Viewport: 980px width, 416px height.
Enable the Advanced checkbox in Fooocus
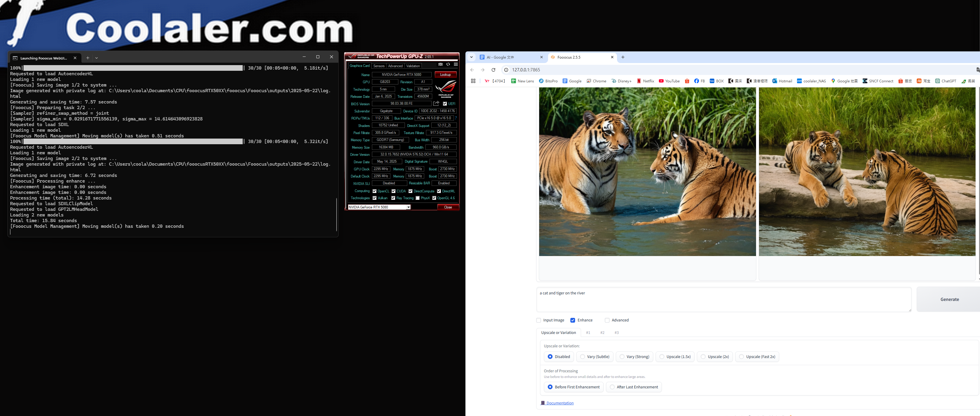(607, 320)
